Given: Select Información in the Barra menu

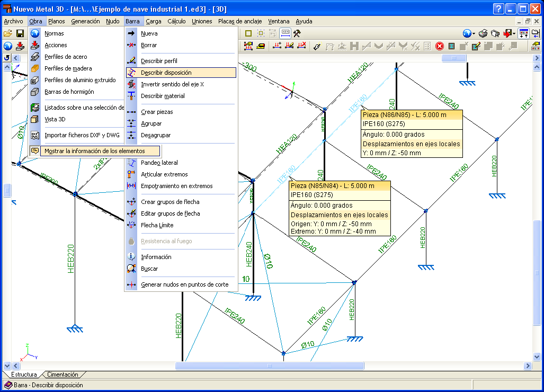Looking at the screenshot, I should [x=156, y=257].
